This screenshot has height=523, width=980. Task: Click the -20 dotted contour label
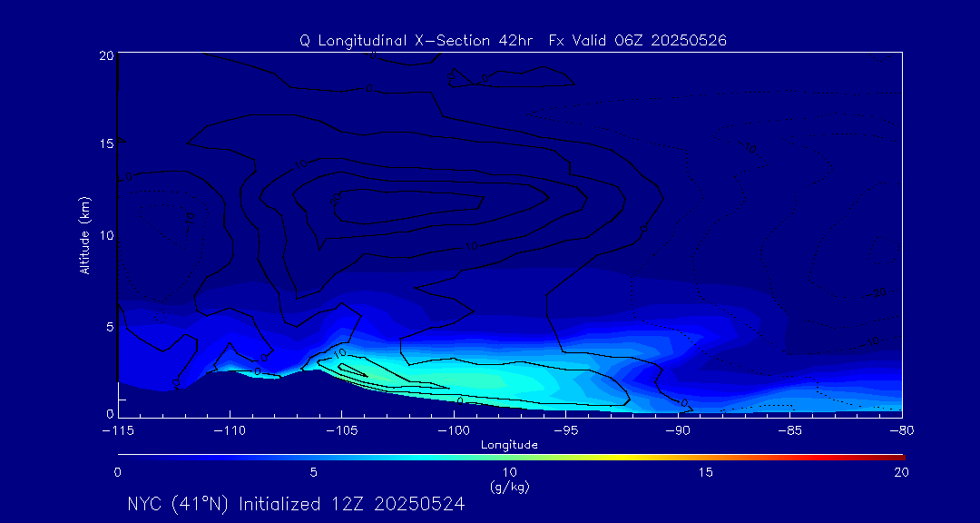pos(877,291)
